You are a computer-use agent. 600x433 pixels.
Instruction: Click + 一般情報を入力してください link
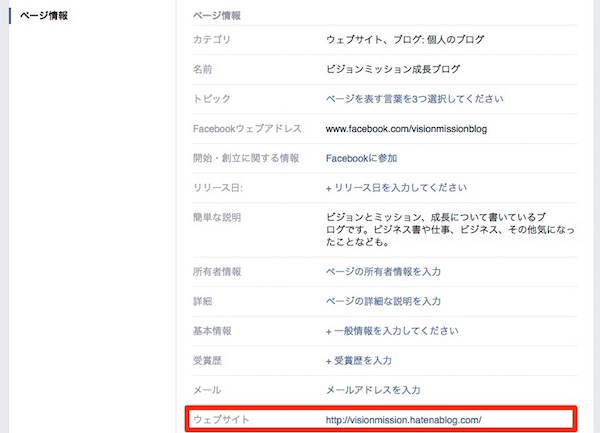point(392,331)
